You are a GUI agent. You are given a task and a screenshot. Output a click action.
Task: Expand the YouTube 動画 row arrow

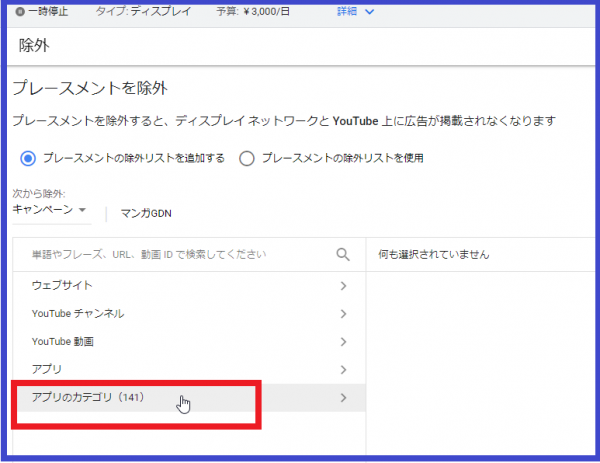[x=343, y=342]
